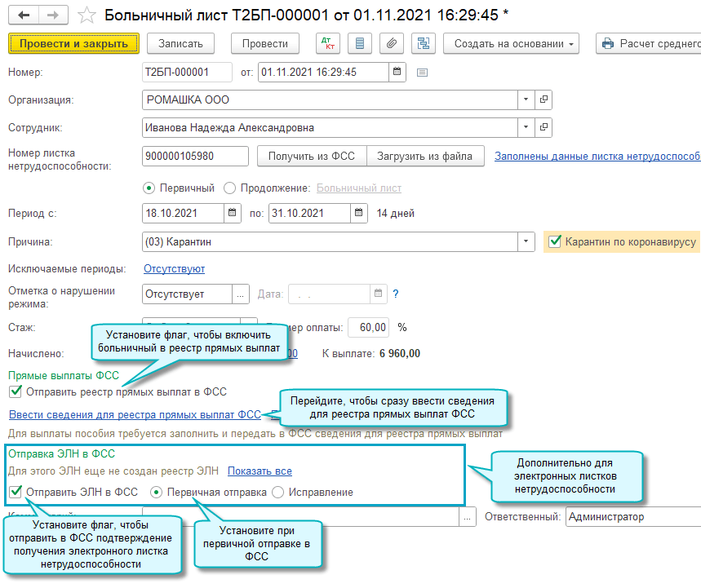Click the Номер field Т2БП-000001
Image resolution: width=701 pixels, height=588 pixels.
coord(188,72)
